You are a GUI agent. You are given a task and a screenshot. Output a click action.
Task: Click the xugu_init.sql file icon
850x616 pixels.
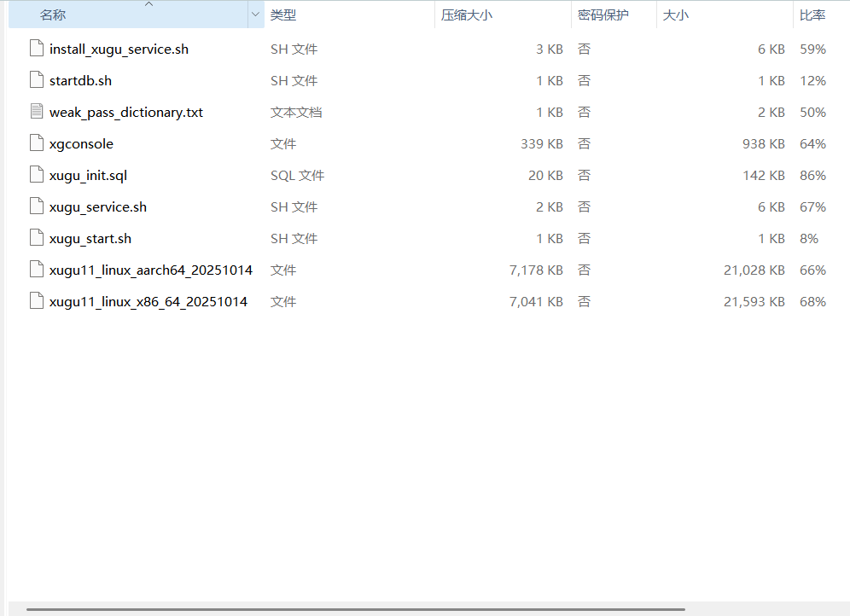coord(37,174)
